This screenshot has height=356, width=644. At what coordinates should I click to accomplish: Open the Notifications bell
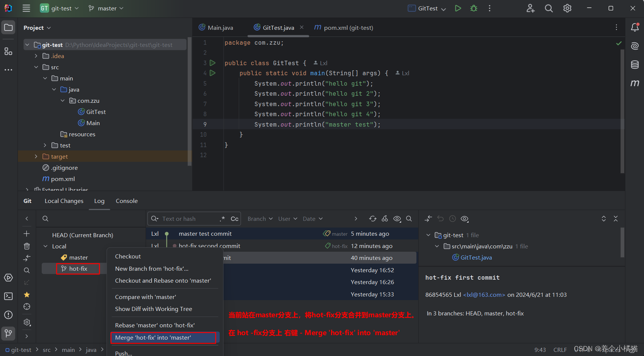(x=635, y=27)
